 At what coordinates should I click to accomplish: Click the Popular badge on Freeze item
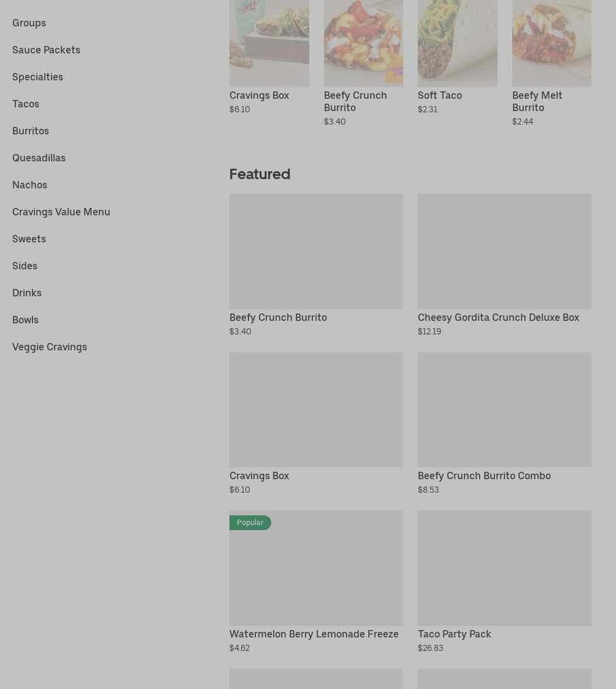pos(250,523)
